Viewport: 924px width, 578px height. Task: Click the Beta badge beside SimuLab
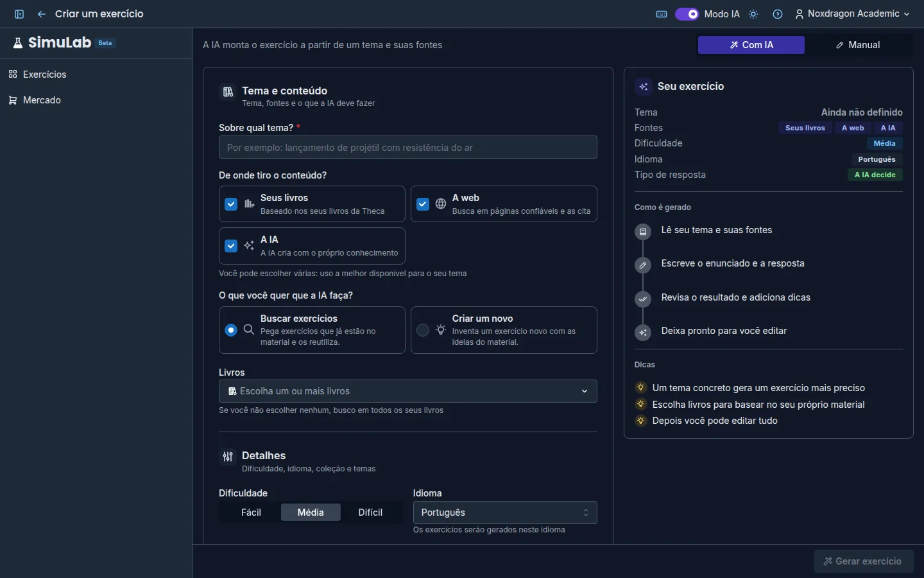(x=105, y=43)
